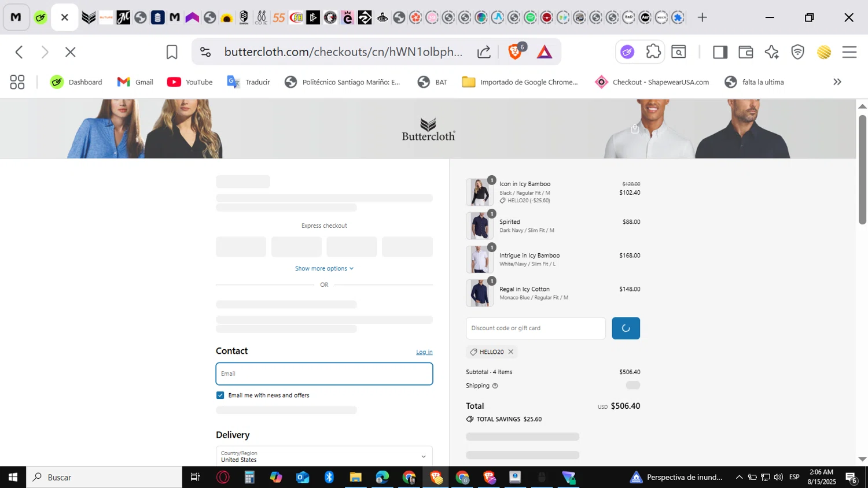Share this page via the share icon
The height and width of the screenshot is (488, 868).
(x=484, y=52)
